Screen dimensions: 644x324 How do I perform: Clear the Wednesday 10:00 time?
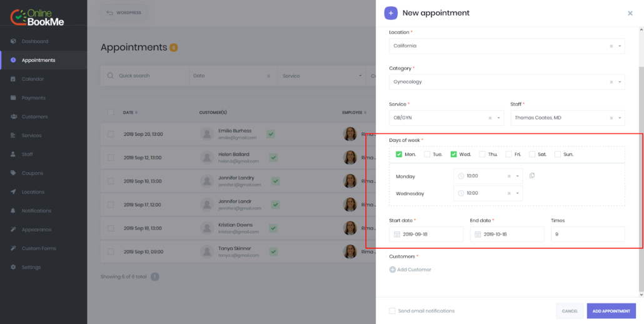509,193
